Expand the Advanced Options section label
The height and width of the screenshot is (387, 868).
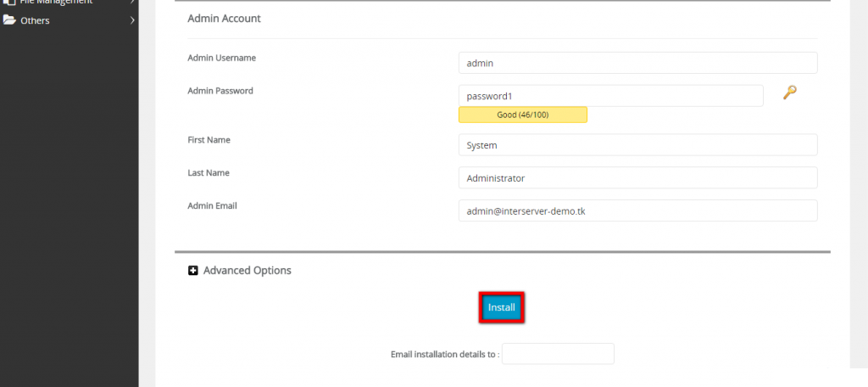[x=247, y=271]
